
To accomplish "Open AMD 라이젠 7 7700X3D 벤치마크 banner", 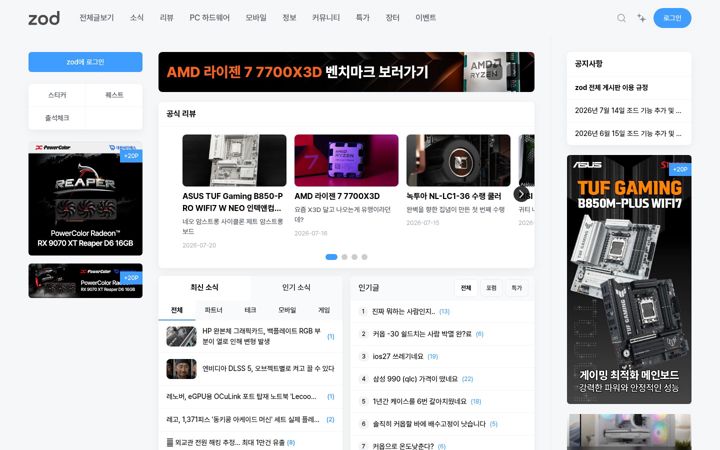I will click(346, 72).
